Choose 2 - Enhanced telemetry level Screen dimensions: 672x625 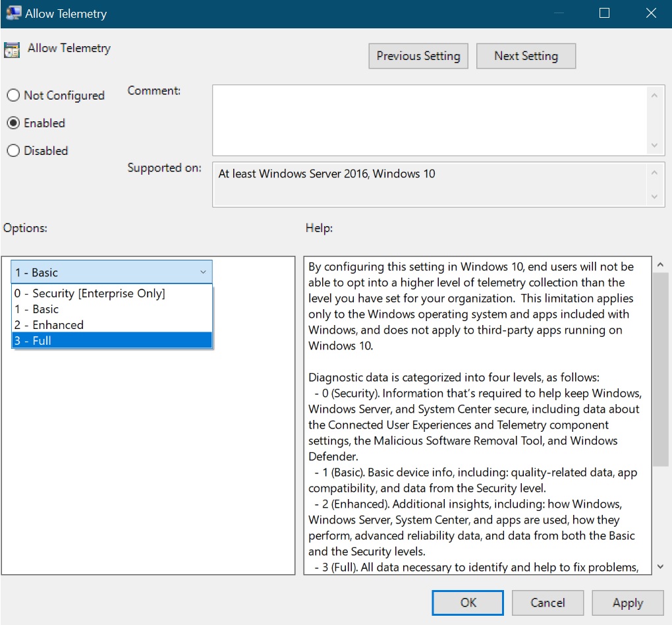[112, 325]
